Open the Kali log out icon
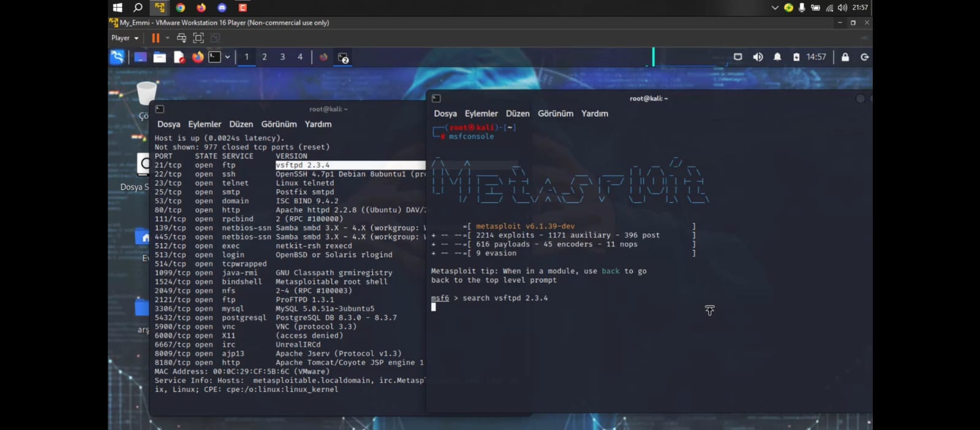Screen dimensions: 980x430 pos(865,57)
